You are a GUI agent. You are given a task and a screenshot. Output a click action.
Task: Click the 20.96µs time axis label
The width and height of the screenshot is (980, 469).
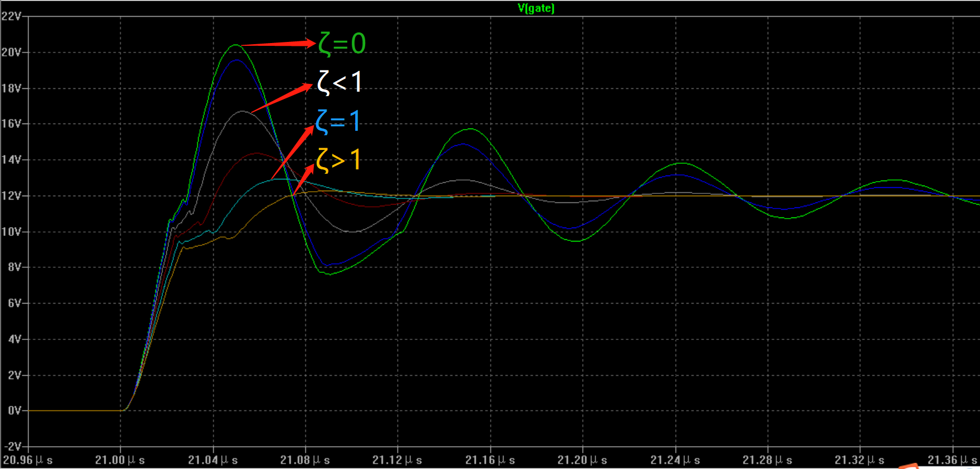pos(28,460)
